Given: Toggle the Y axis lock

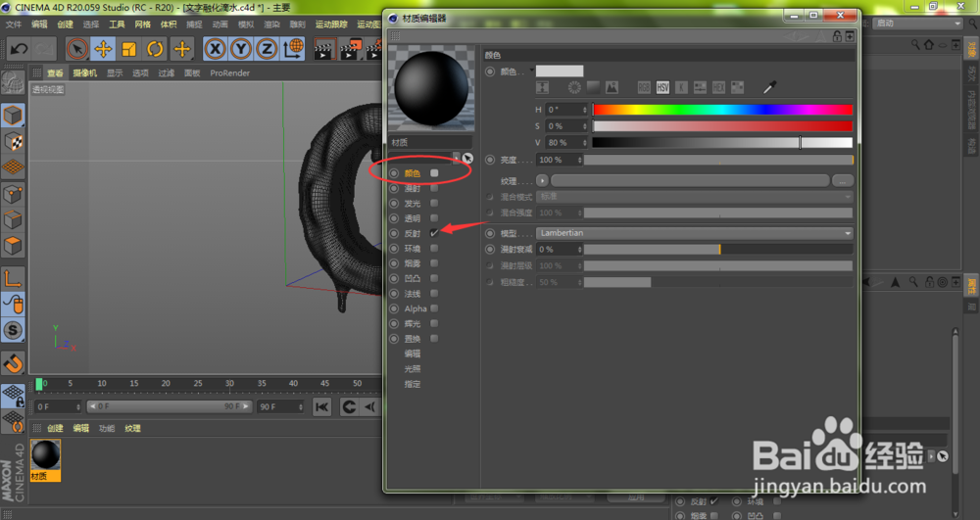Looking at the screenshot, I should [241, 49].
